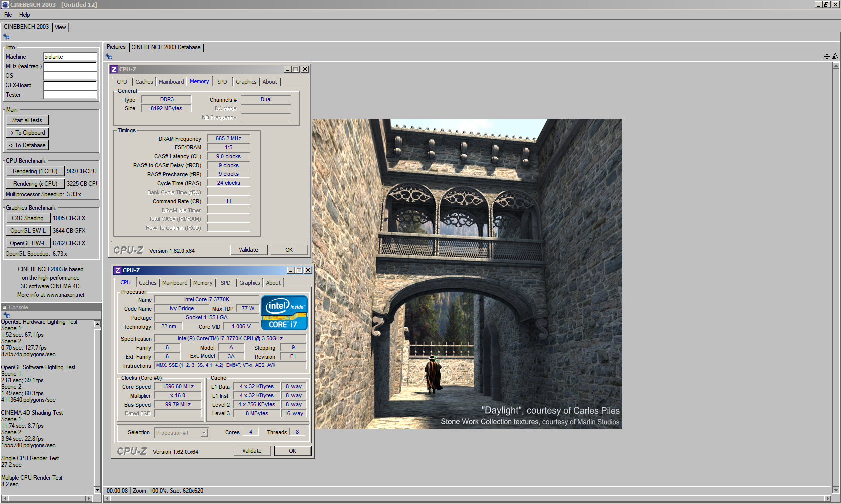
Task: Click CPU-Z logo icon in CPU window title
Action: (118, 270)
